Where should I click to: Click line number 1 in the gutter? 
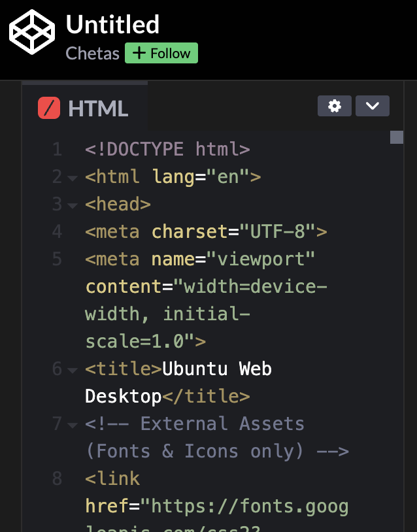click(57, 150)
